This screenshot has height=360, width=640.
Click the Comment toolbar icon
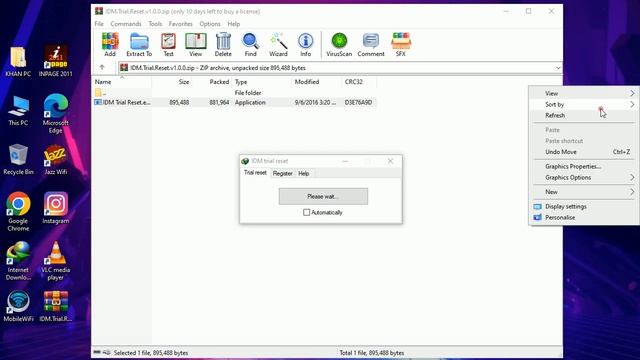(x=371, y=44)
